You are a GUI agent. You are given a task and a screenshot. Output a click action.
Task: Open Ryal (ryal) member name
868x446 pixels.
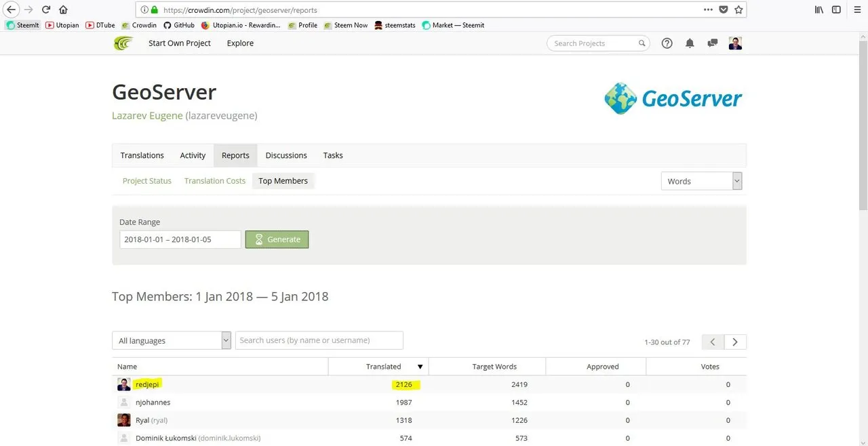[x=151, y=420]
